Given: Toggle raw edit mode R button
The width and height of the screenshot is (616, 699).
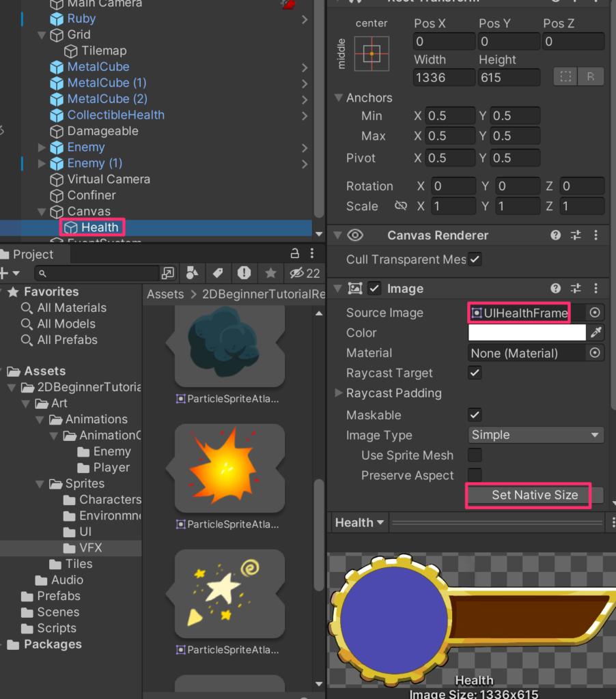Looking at the screenshot, I should coord(591,76).
